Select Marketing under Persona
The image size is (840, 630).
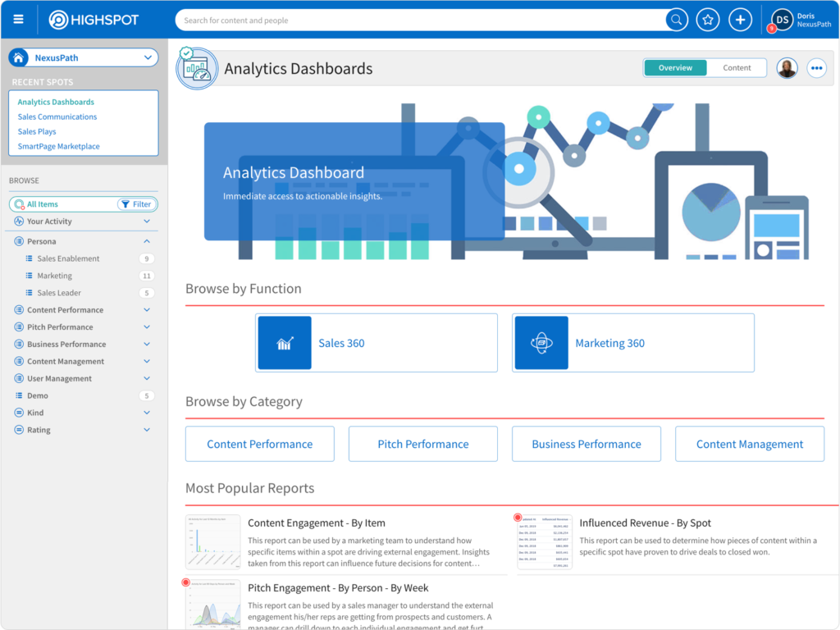tap(55, 276)
